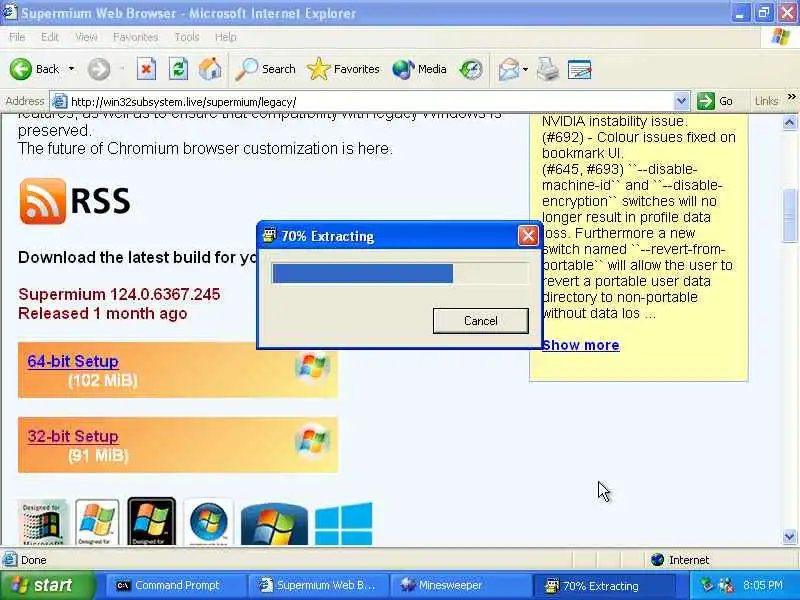Click the Windows flag logo beside Windows 8 tile

click(x=274, y=525)
